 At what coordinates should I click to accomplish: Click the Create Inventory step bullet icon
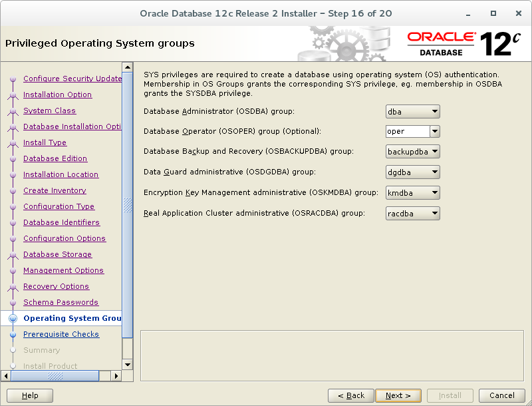(13, 191)
